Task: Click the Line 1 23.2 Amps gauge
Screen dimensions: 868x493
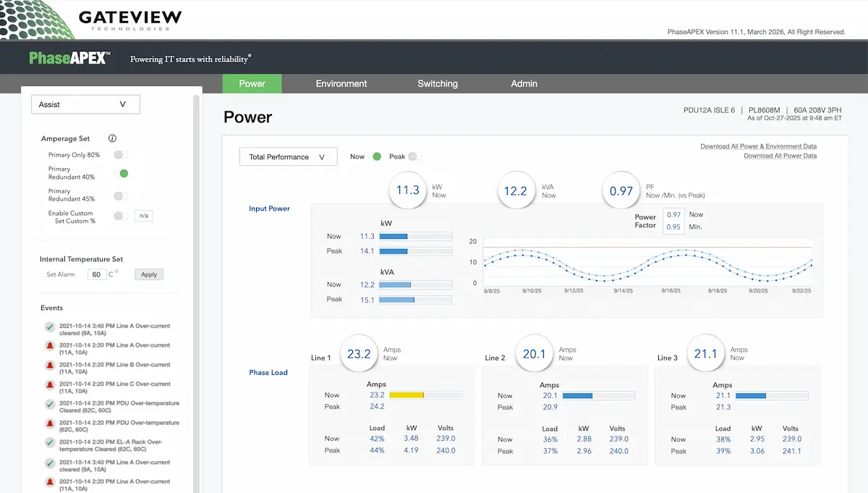Action: [359, 354]
